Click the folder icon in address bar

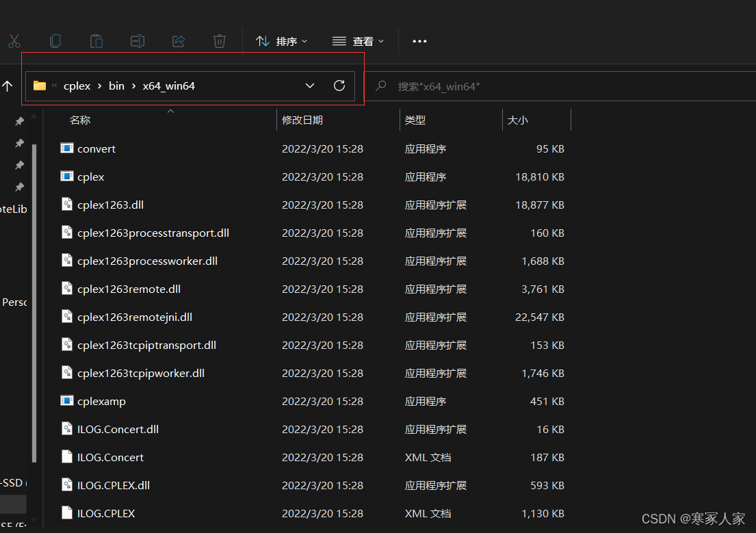40,86
